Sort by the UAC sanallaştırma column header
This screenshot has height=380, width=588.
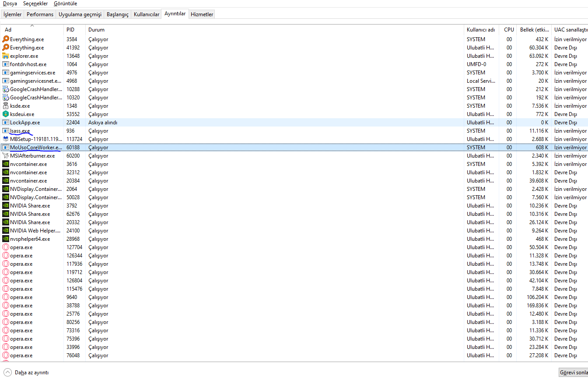(570, 30)
